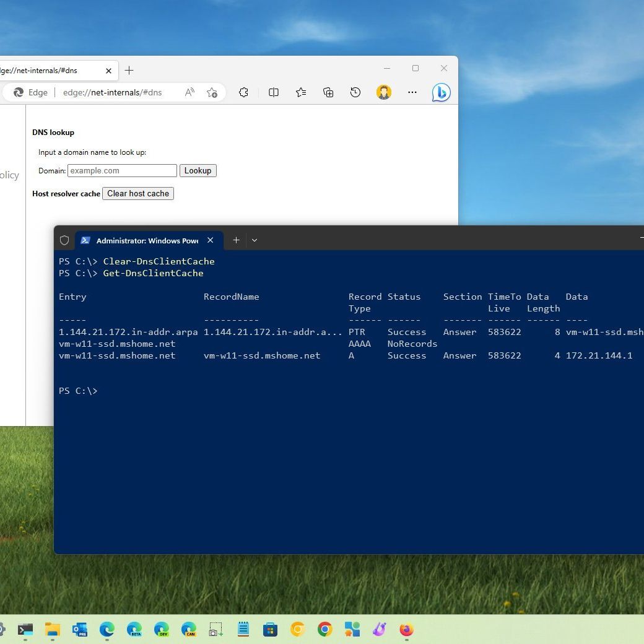Click the Clear host cache button

click(138, 194)
